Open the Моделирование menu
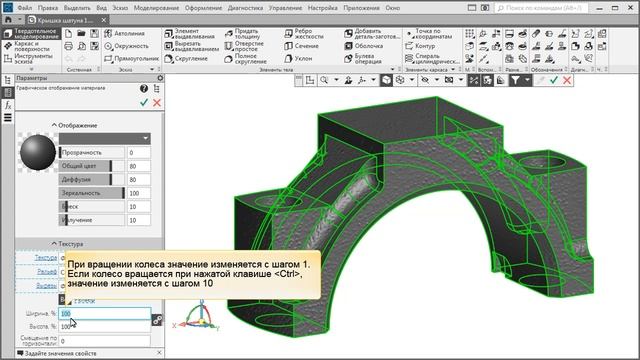Image resolution: width=640 pixels, height=360 pixels. click(x=156, y=8)
